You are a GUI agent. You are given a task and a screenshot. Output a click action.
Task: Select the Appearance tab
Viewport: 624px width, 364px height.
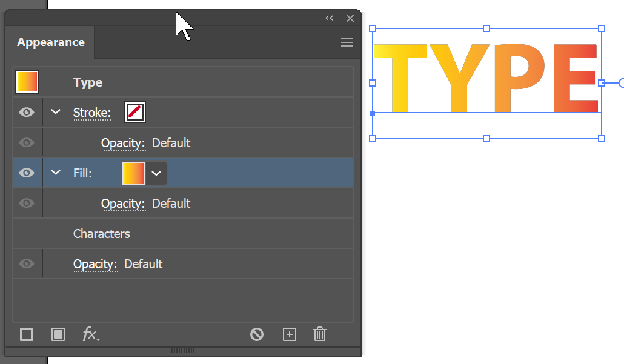(51, 42)
